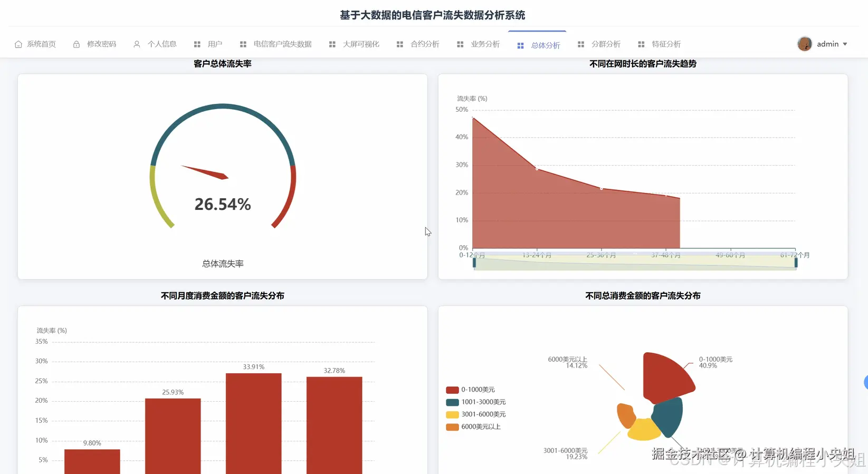
Task: Click the grid icon beside 用户
Action: point(197,44)
